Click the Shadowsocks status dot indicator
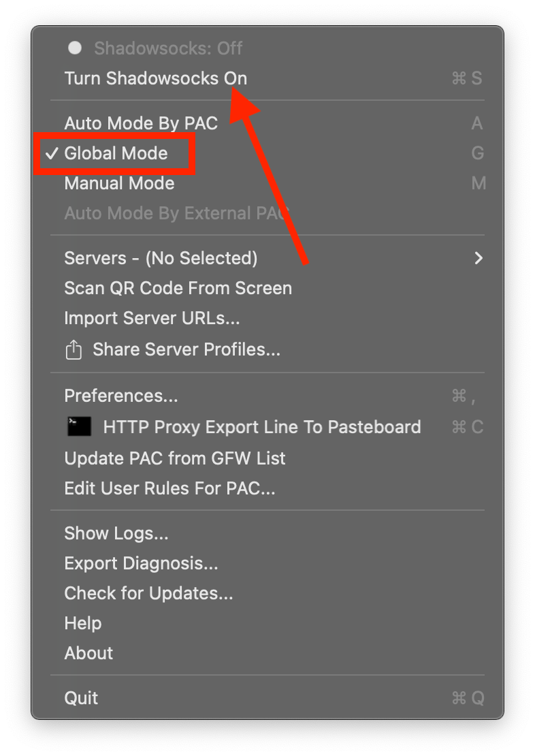Image resolution: width=535 pixels, height=756 pixels. pyautogui.click(x=75, y=48)
